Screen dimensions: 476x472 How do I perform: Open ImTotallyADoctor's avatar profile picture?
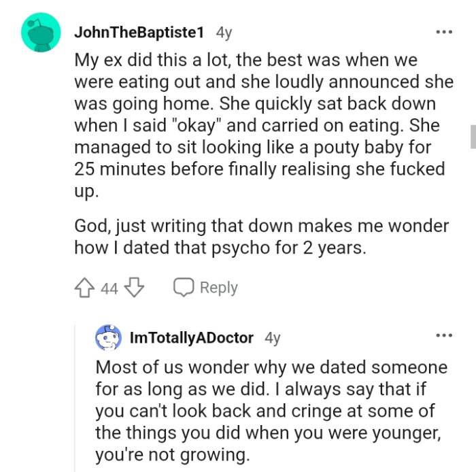[x=108, y=337]
